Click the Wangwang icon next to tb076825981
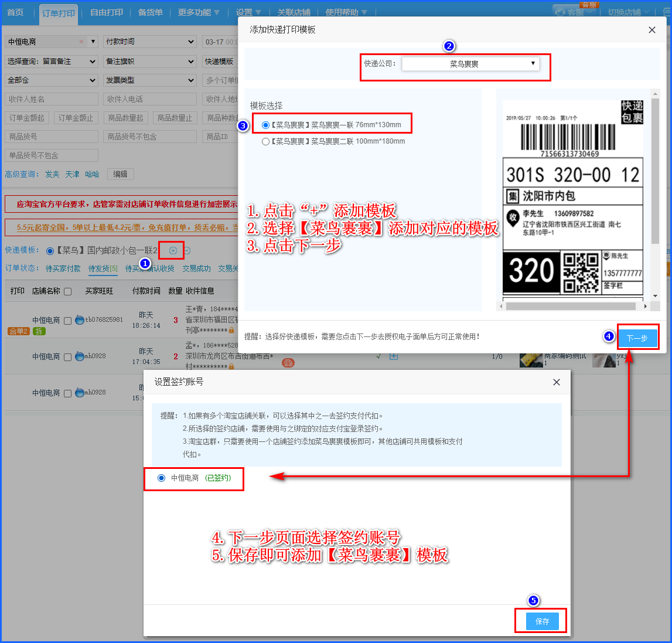 pos(80,320)
